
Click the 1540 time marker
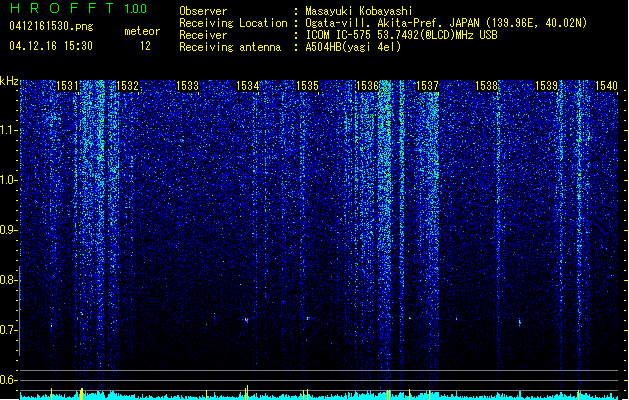tap(607, 86)
